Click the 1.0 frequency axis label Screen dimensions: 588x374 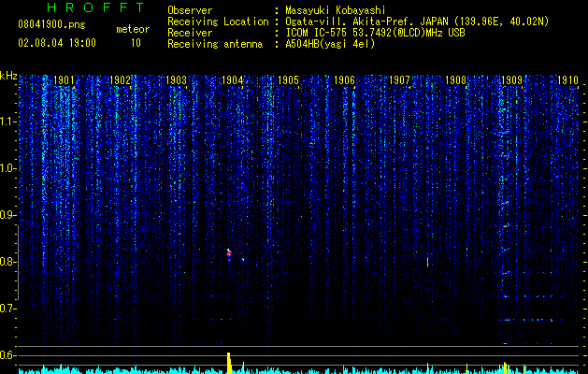(7, 168)
